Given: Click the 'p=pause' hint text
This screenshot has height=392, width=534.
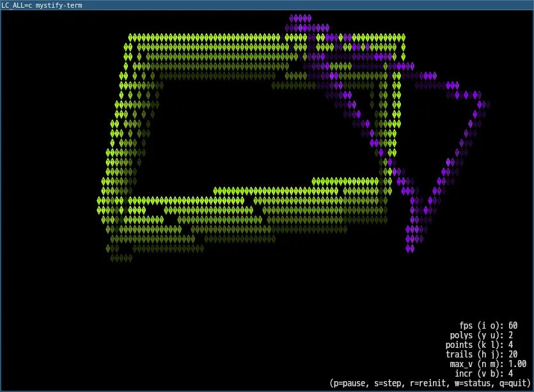Looking at the screenshot, I should click(x=350, y=383).
